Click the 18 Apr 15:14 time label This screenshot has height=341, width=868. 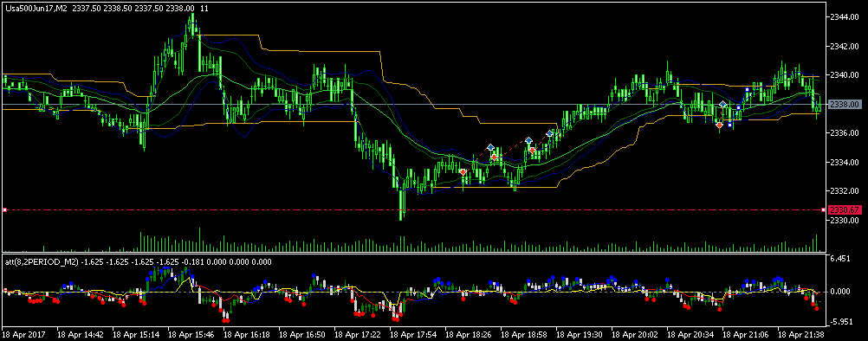coord(136,335)
